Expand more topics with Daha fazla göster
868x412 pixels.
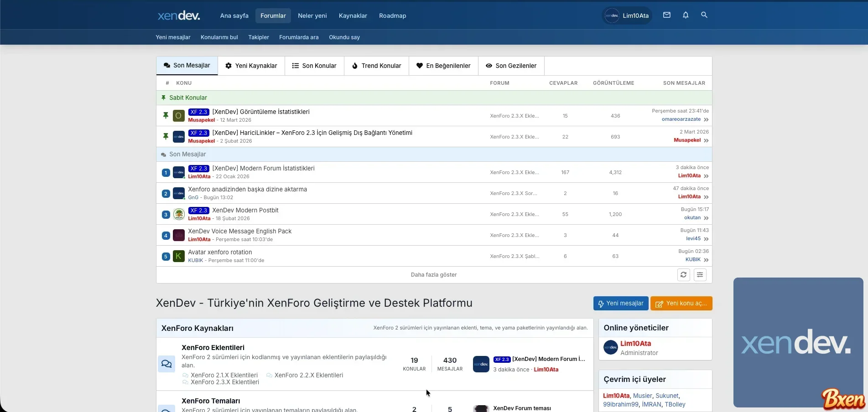click(433, 275)
